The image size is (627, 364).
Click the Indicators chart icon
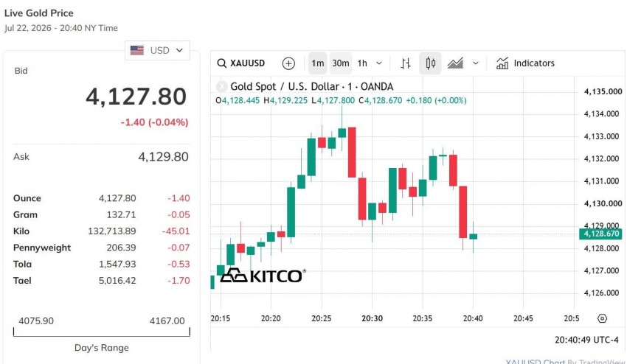tap(502, 63)
